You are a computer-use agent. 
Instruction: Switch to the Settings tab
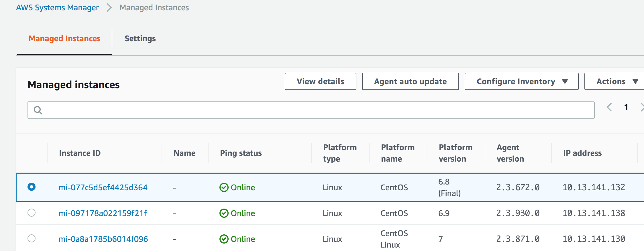pos(140,38)
